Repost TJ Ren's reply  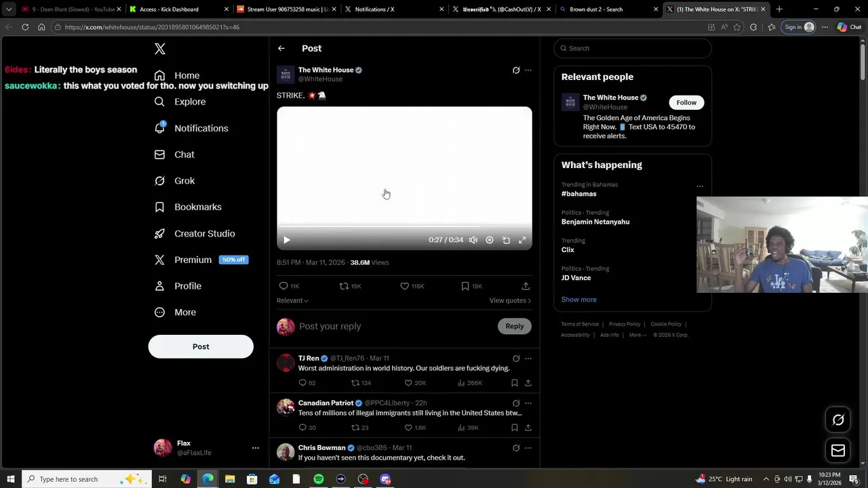[x=361, y=383]
